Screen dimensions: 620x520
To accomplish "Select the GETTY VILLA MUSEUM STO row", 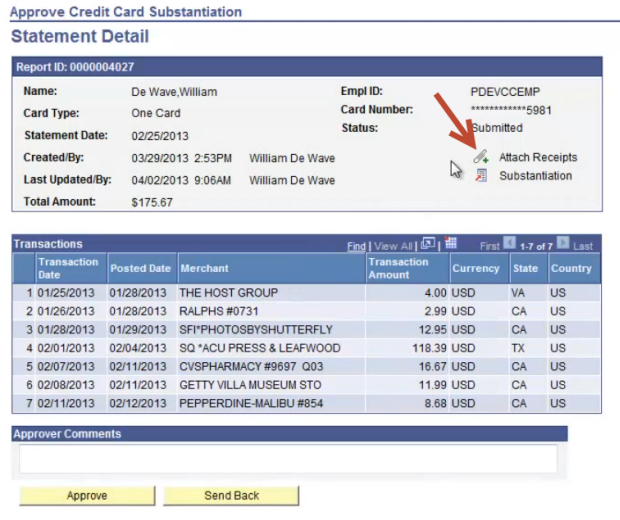I will click(x=243, y=385).
